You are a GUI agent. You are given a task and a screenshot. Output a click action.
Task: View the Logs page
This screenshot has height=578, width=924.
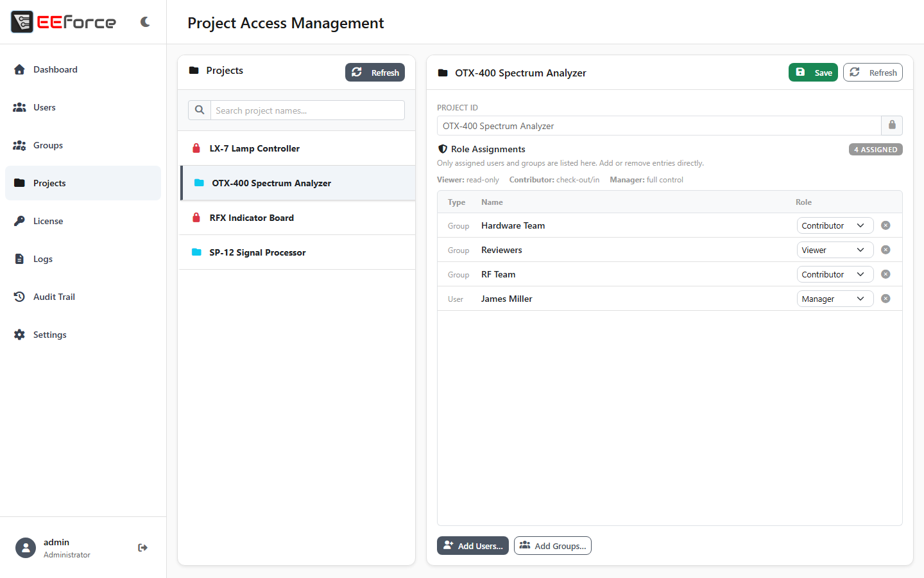tap(83, 259)
